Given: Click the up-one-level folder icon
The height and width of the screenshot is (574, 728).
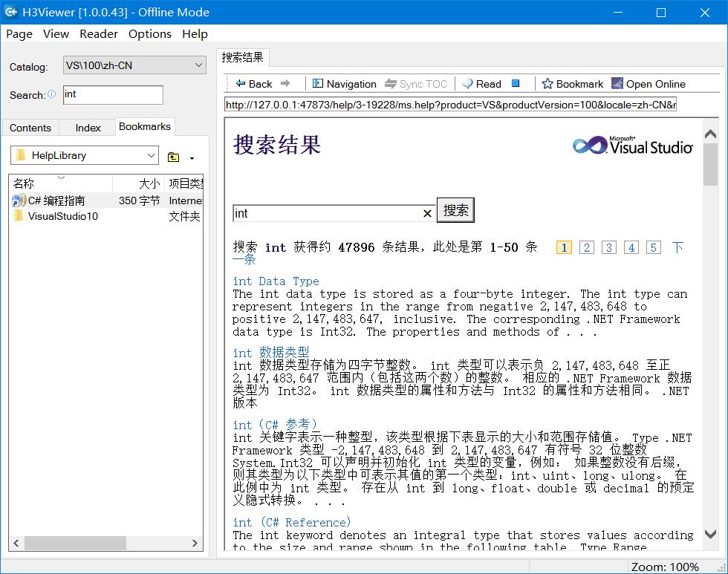Looking at the screenshot, I should (173, 157).
